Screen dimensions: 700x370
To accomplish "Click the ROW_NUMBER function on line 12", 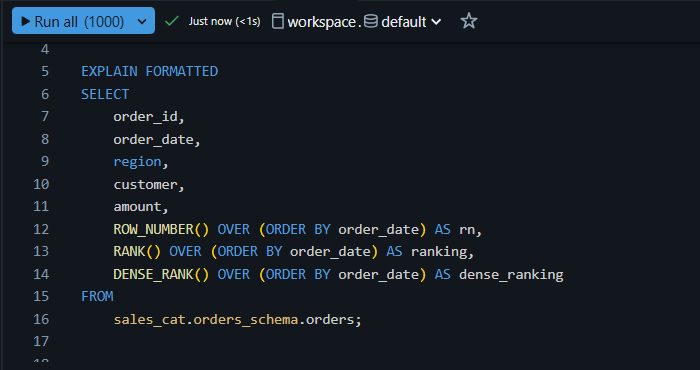I will click(x=153, y=229).
